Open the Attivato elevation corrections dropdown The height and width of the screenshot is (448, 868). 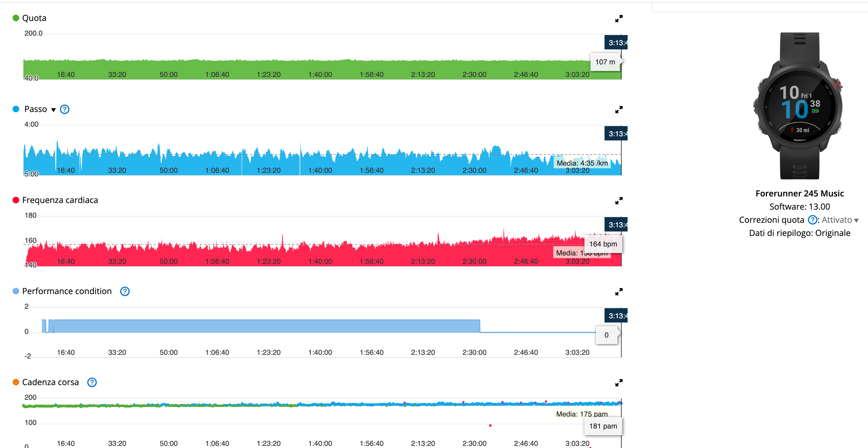[840, 220]
